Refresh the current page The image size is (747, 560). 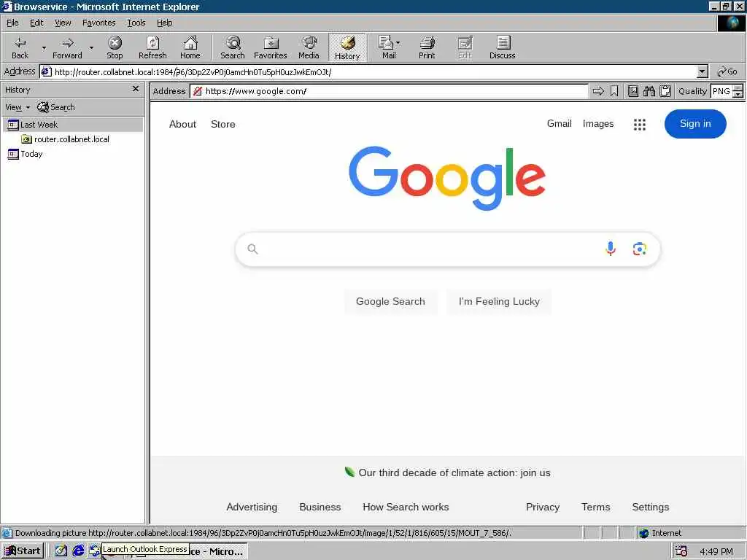click(x=152, y=47)
